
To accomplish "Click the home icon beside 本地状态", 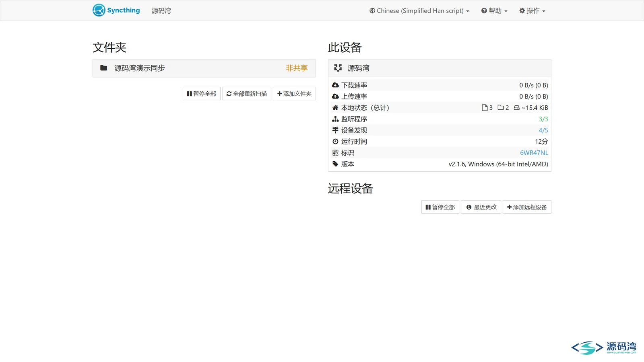I will tap(335, 108).
